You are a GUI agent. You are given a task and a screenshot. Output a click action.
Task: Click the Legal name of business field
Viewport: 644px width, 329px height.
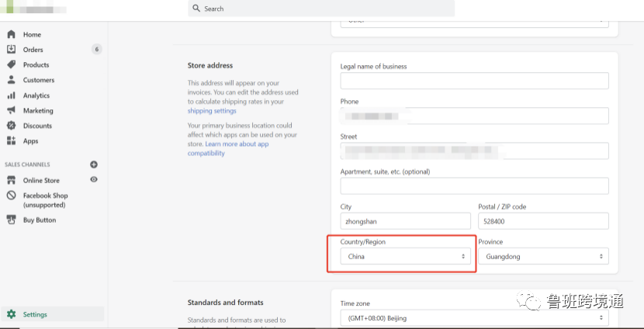tap(474, 81)
